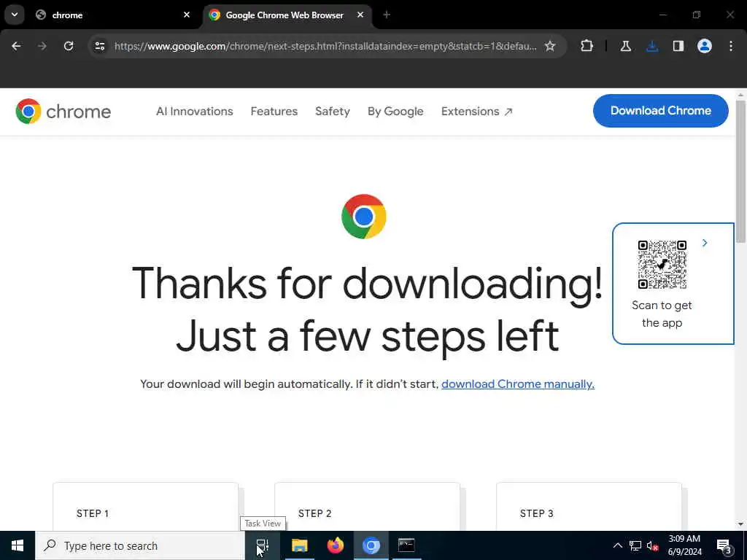Image resolution: width=747 pixels, height=560 pixels.
Task: Open Chrome Labs flask icon
Action: (625, 46)
